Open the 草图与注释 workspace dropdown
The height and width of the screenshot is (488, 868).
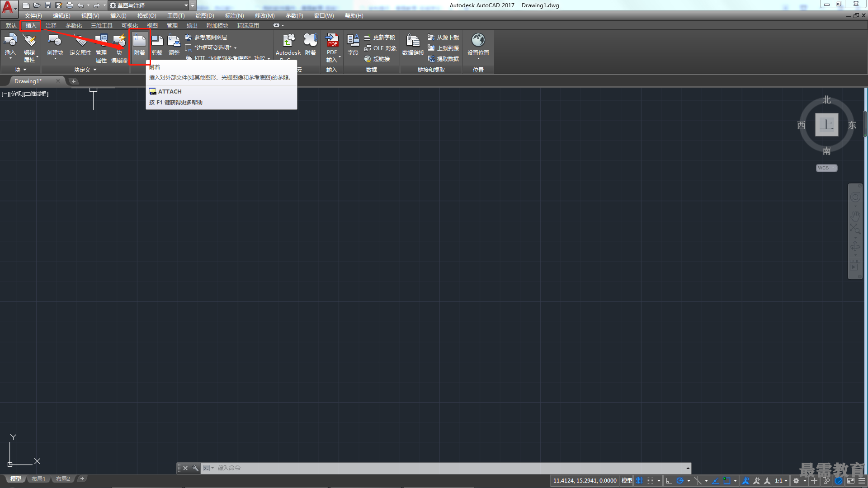(149, 5)
